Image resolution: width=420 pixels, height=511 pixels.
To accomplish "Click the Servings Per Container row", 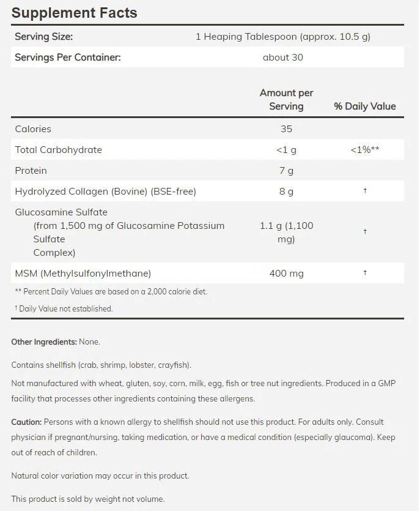I will tap(207, 58).
